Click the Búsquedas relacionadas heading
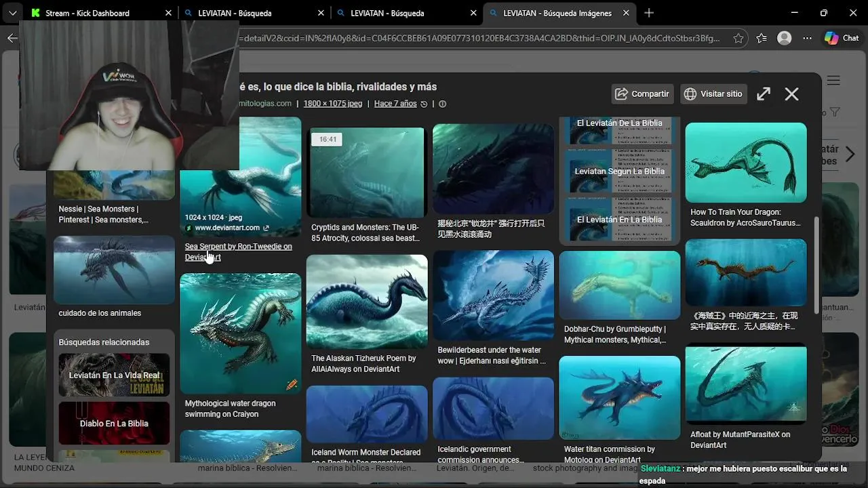 coord(104,342)
